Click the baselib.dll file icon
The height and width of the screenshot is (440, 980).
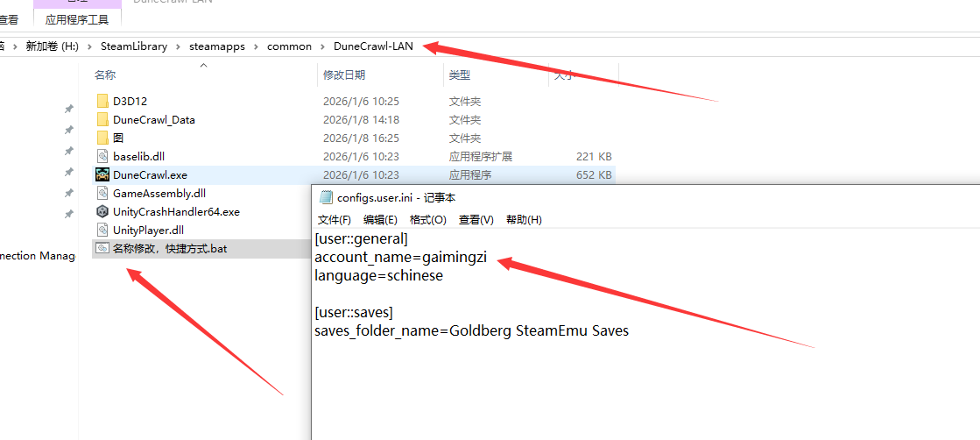pos(102,156)
